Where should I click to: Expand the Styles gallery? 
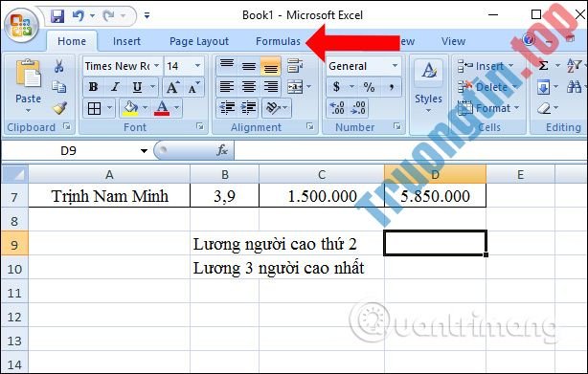coord(429,86)
